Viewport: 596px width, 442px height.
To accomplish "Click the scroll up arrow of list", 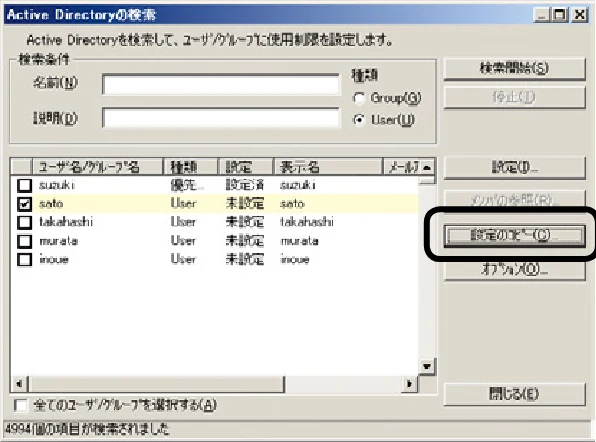I will tap(427, 167).
